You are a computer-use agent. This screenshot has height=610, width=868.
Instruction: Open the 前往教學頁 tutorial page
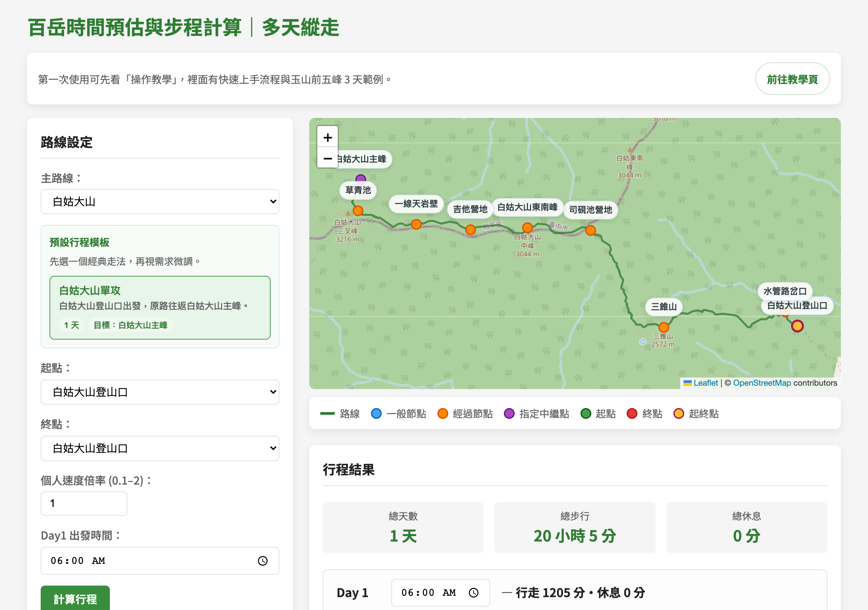click(x=792, y=79)
